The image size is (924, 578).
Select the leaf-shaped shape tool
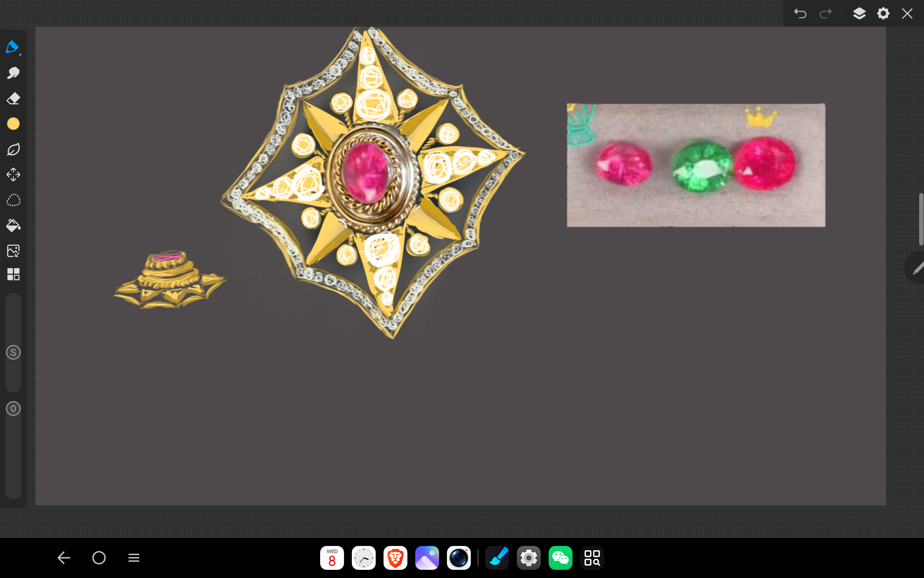point(13,149)
